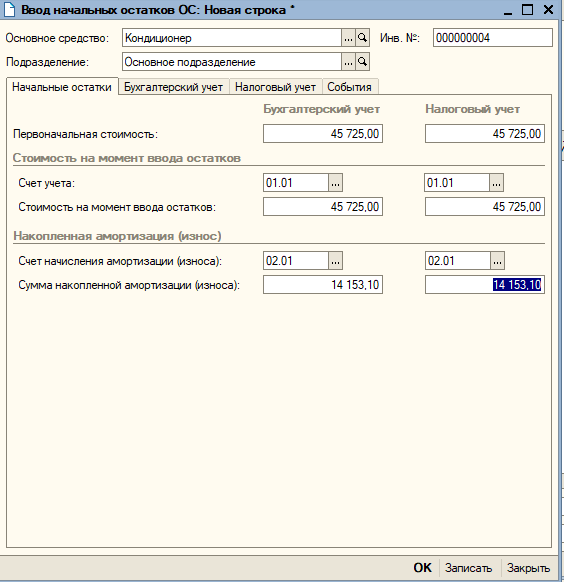Image resolution: width=564 pixels, height=582 pixels.
Task: Focus the Подразделение field Основное подразделение
Action: (232, 62)
